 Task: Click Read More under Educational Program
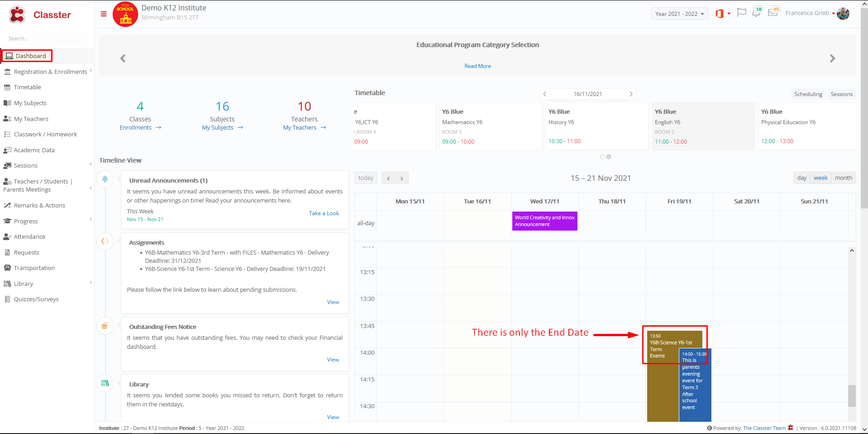pyautogui.click(x=477, y=66)
